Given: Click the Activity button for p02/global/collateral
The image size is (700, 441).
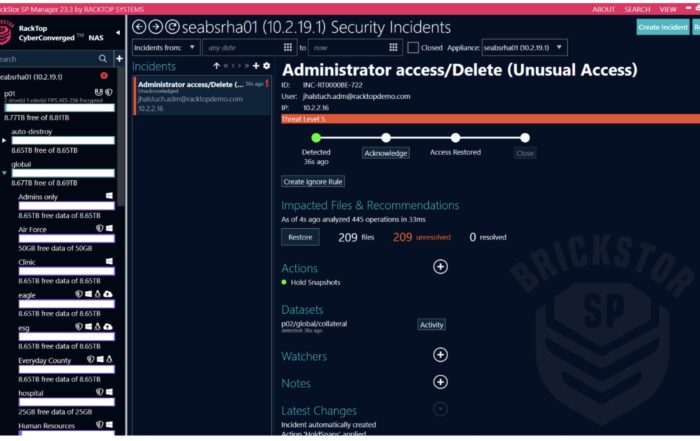Looking at the screenshot, I should pyautogui.click(x=431, y=325).
